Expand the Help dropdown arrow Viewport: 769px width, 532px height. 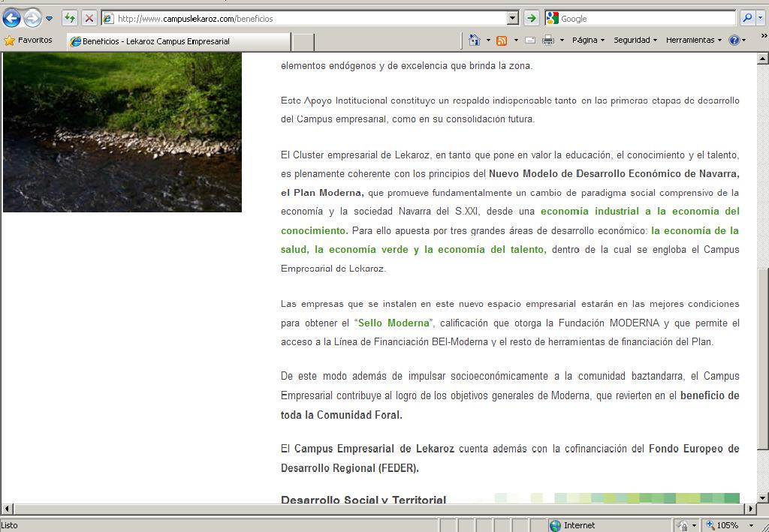tap(744, 41)
